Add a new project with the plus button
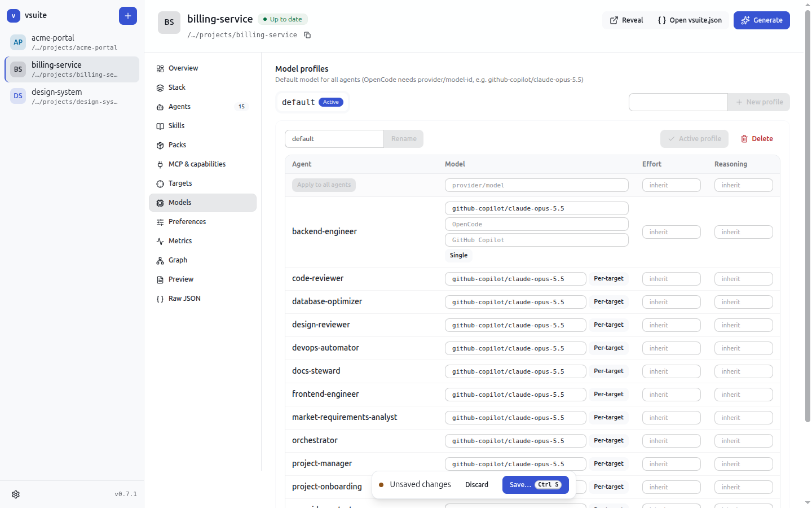Screen dimensions: 812x508 coord(128,16)
